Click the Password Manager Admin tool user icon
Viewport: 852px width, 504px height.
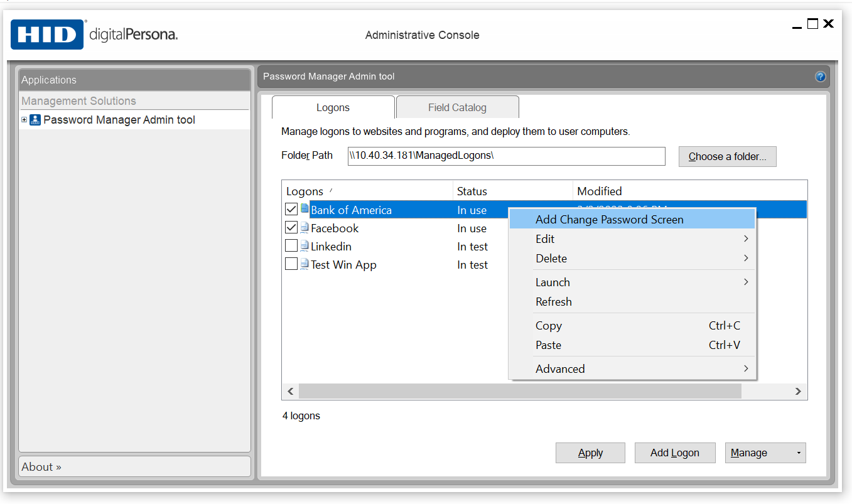pyautogui.click(x=35, y=120)
